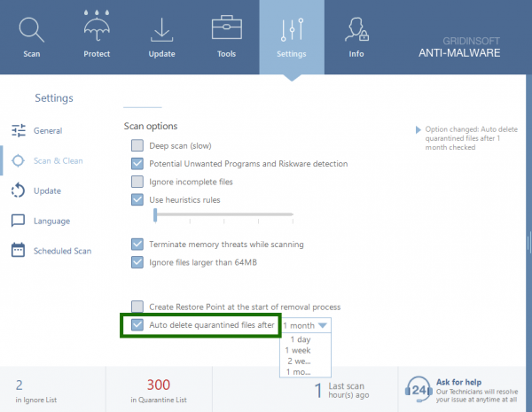Click the notification arrow beside Option changed
This screenshot has width=532, height=412.
(419, 129)
